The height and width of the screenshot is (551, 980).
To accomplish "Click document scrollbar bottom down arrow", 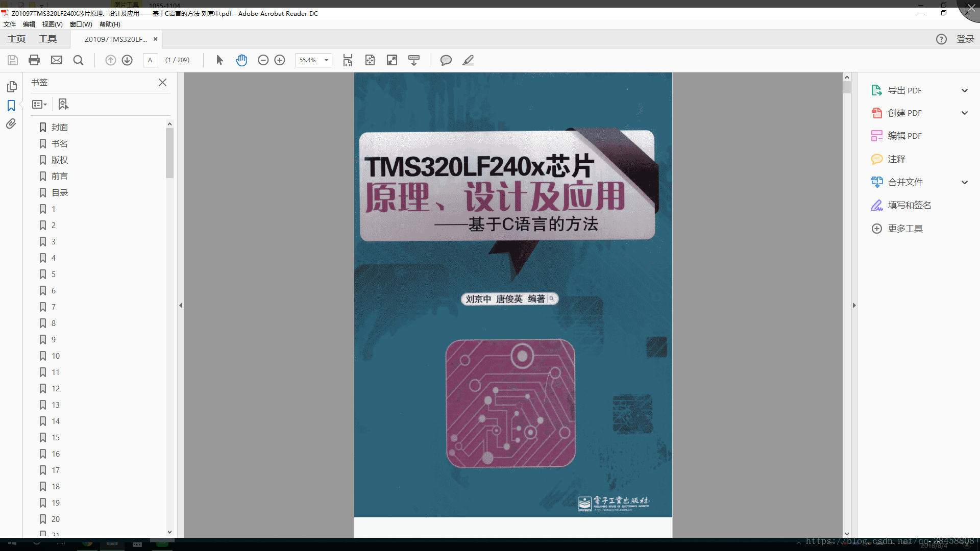I will 847,534.
